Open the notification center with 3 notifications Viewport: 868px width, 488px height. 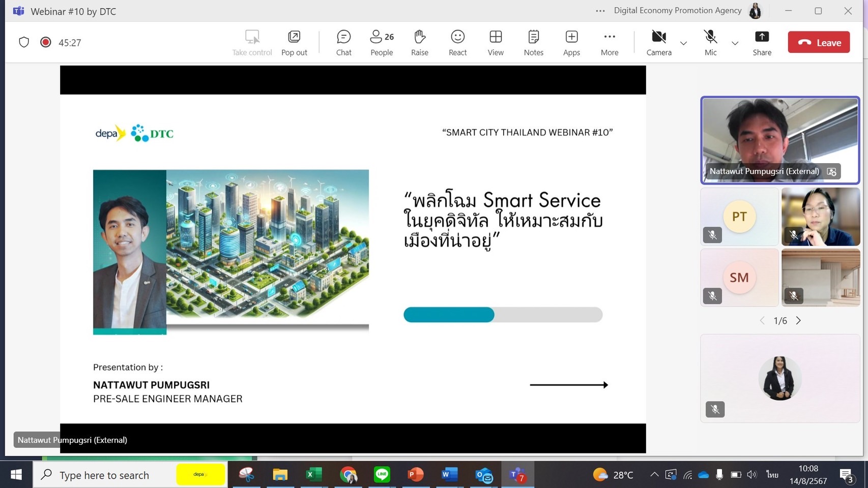click(847, 476)
